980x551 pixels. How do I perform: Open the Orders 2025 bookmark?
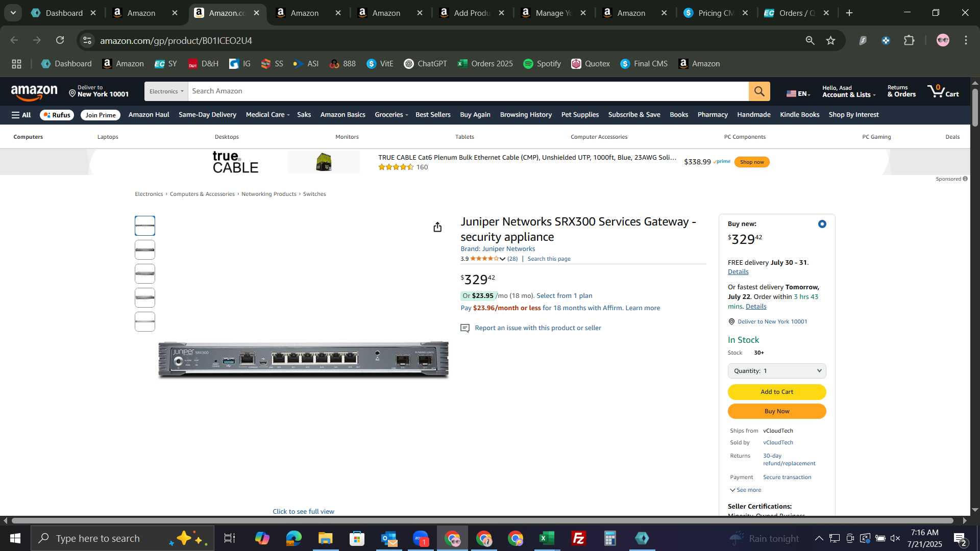pyautogui.click(x=485, y=64)
